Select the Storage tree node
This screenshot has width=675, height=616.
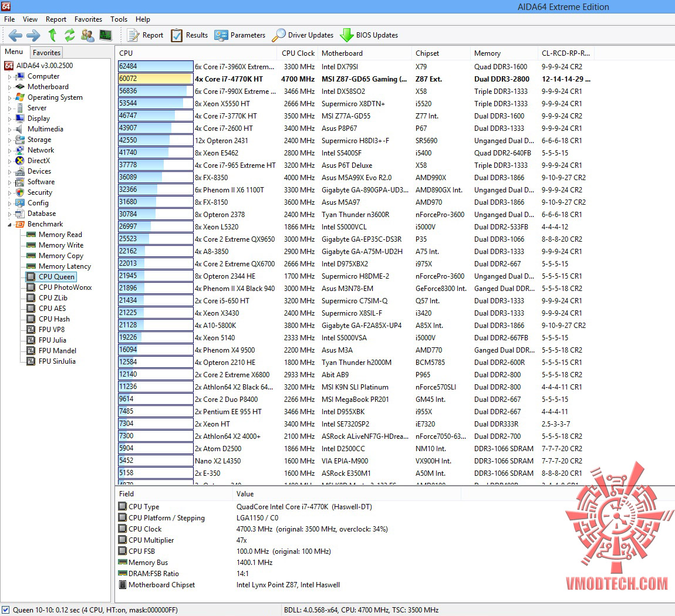coord(39,140)
